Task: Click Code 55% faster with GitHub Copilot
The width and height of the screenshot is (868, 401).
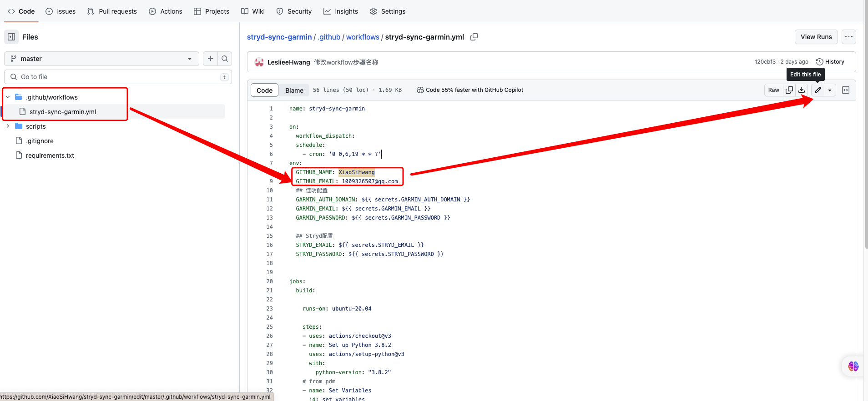Action: pos(470,90)
